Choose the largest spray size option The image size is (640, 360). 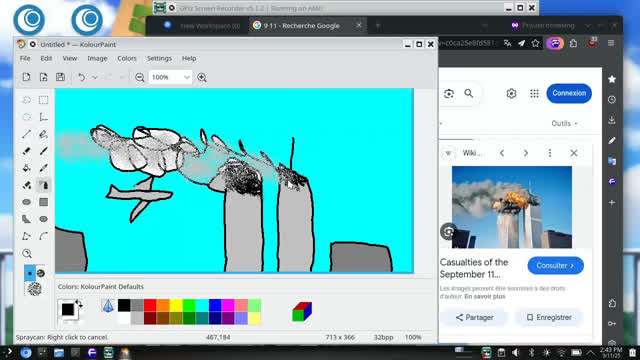coord(35,289)
